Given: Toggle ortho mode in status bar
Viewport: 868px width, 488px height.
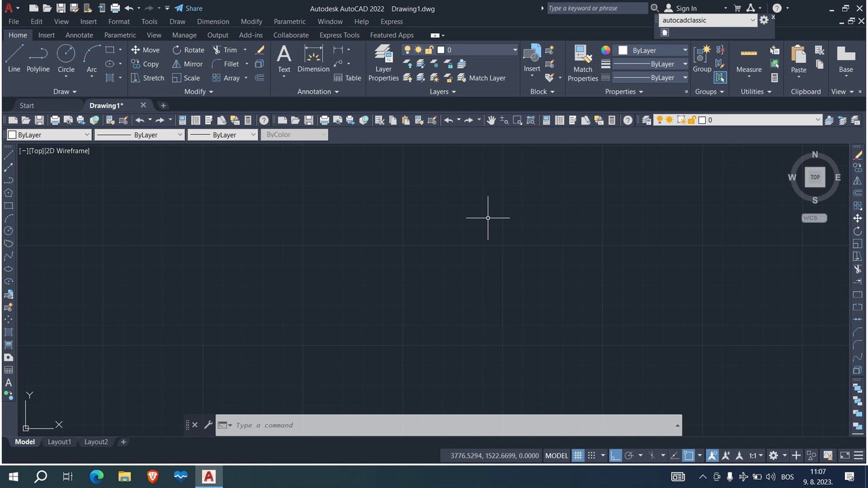Looking at the screenshot, I should tap(615, 455).
